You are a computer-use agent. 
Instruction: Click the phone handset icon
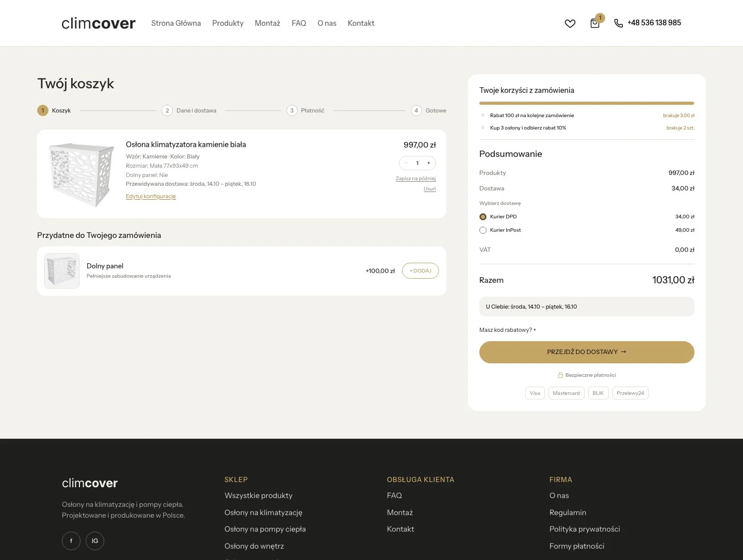point(618,23)
